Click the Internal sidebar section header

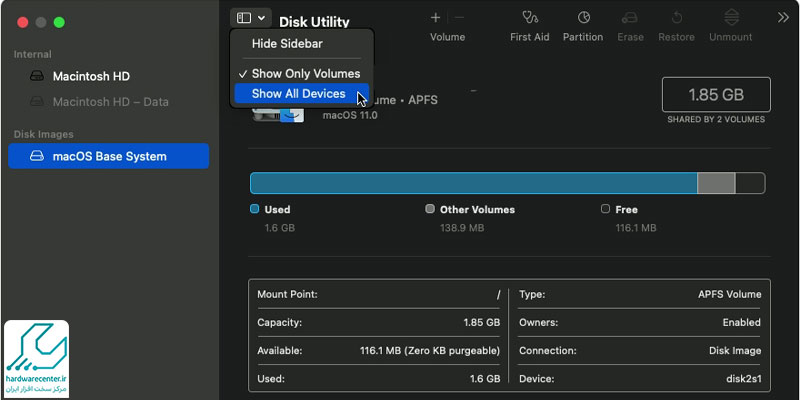[x=33, y=55]
